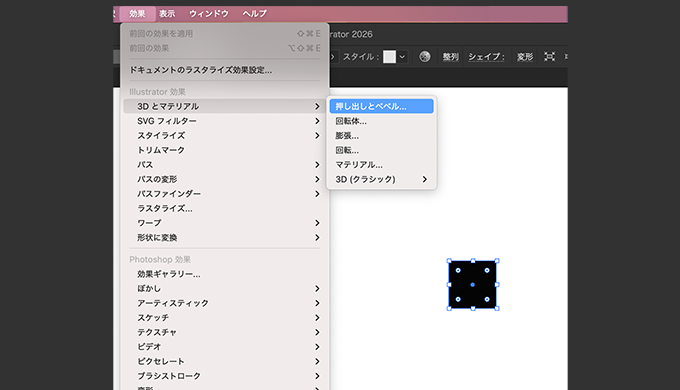This screenshot has height=390, width=680.
Task: Click top-right corner radius widget of square
Action: pos(487,270)
